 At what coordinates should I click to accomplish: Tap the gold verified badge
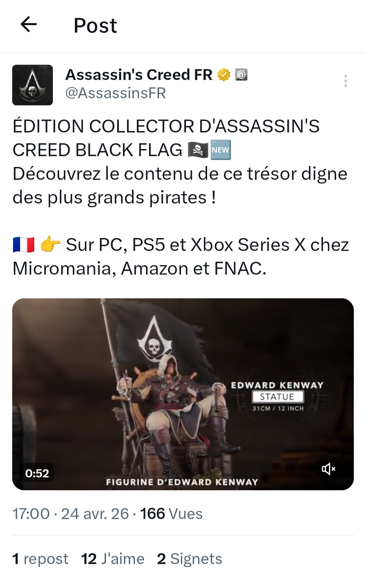[x=224, y=75]
